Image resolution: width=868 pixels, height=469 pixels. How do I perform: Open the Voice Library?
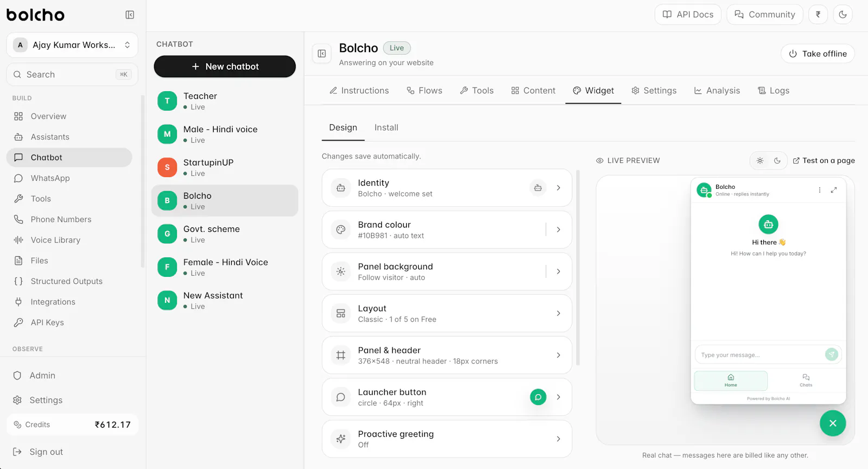point(69,240)
